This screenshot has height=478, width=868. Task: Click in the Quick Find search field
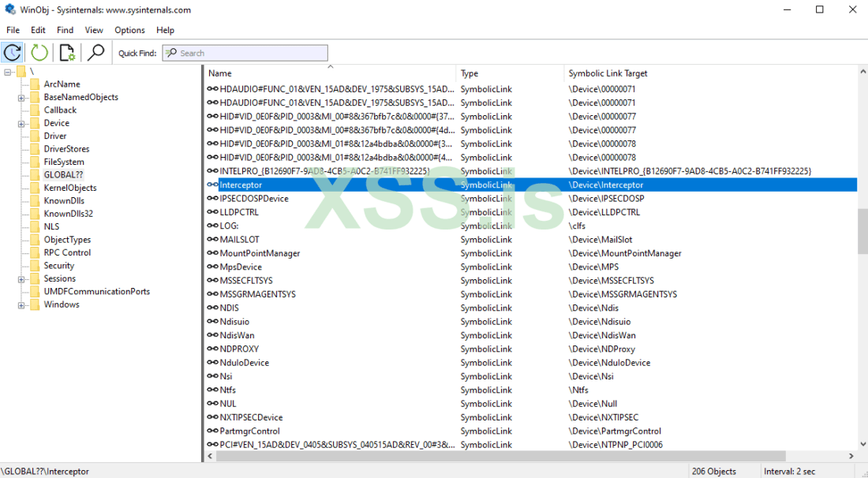pos(245,53)
